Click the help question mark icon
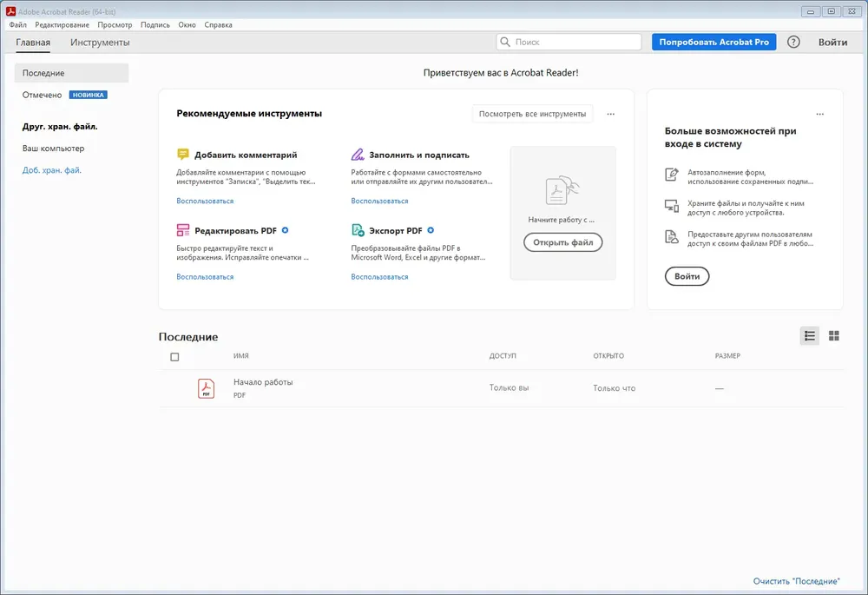This screenshot has height=595, width=868. point(793,42)
